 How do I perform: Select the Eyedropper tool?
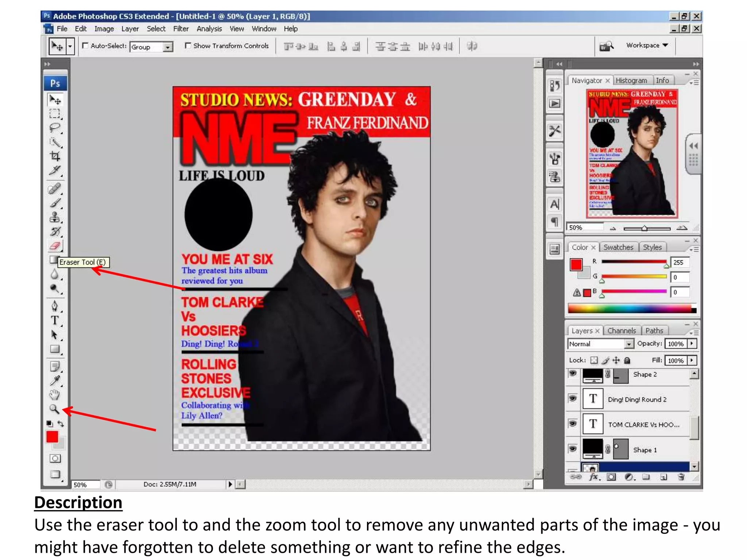[x=55, y=381]
